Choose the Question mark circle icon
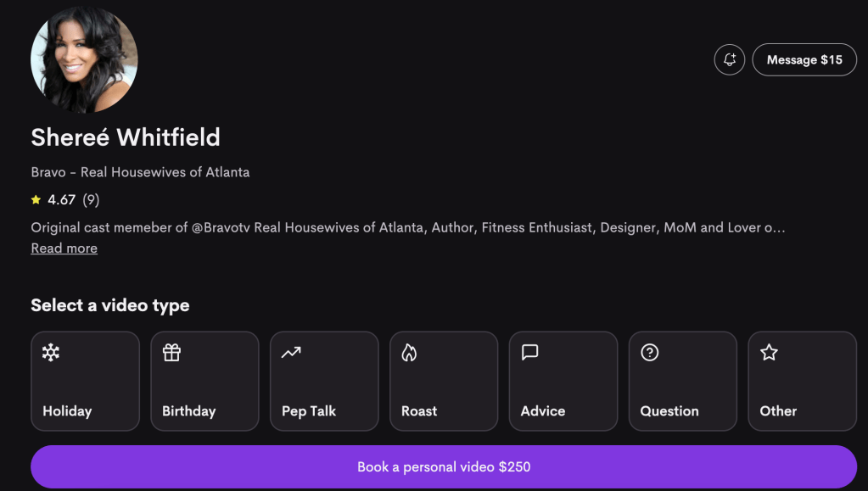Viewport: 868px width, 491px height. 650,353
